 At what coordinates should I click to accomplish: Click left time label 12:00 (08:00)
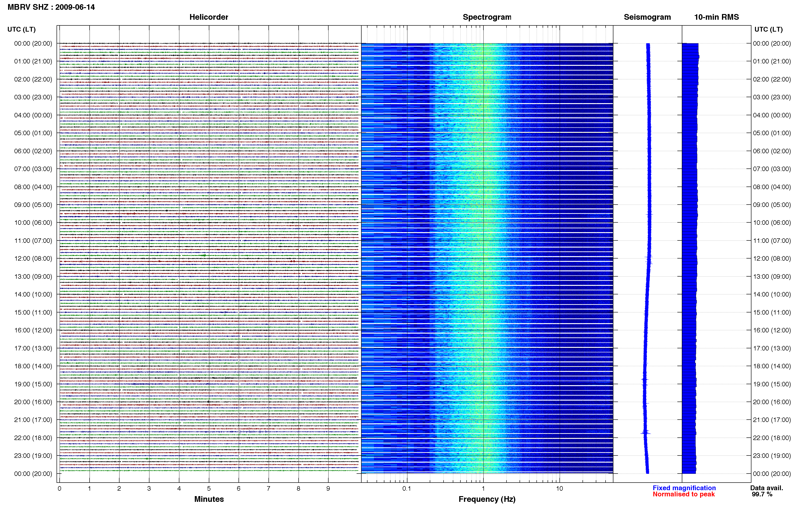33,258
